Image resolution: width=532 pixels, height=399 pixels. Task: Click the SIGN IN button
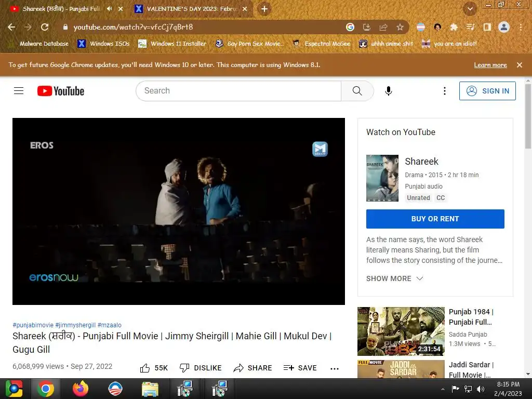(487, 91)
